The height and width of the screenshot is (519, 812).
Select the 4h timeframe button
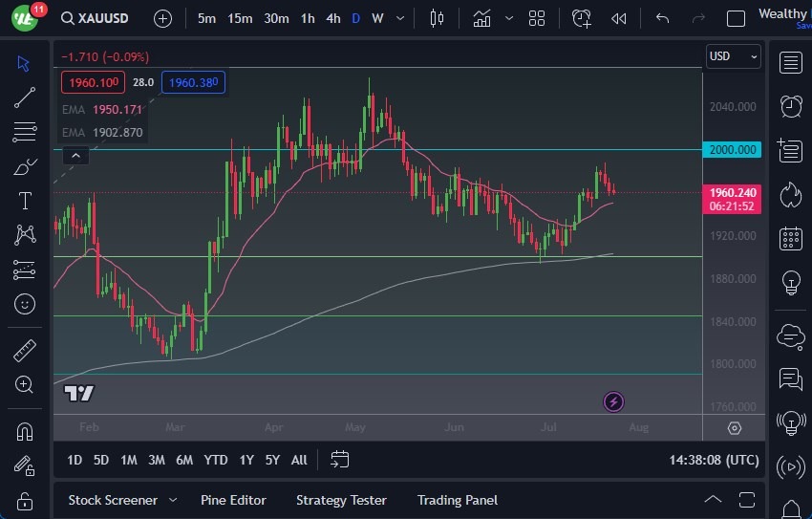click(332, 18)
